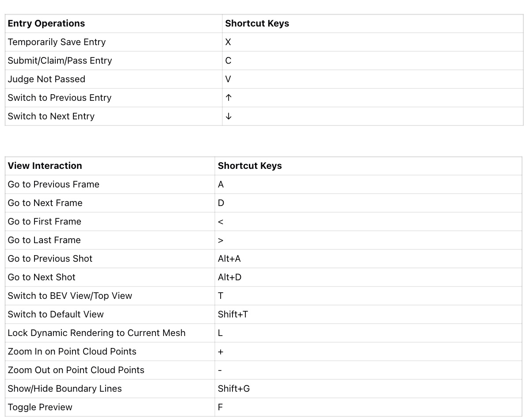Click the View Interaction table header
Screen dimensions: 526x420
click(x=45, y=166)
